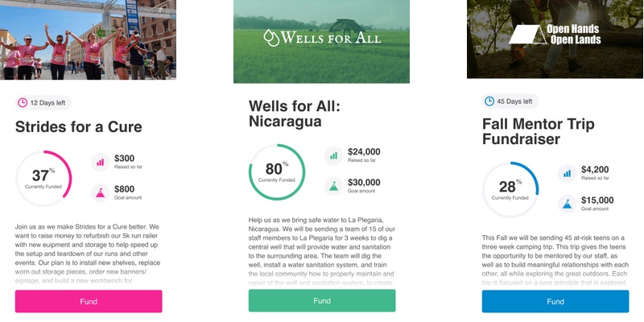Open the Strides for a Cure title
The width and height of the screenshot is (644, 322).
tap(79, 126)
